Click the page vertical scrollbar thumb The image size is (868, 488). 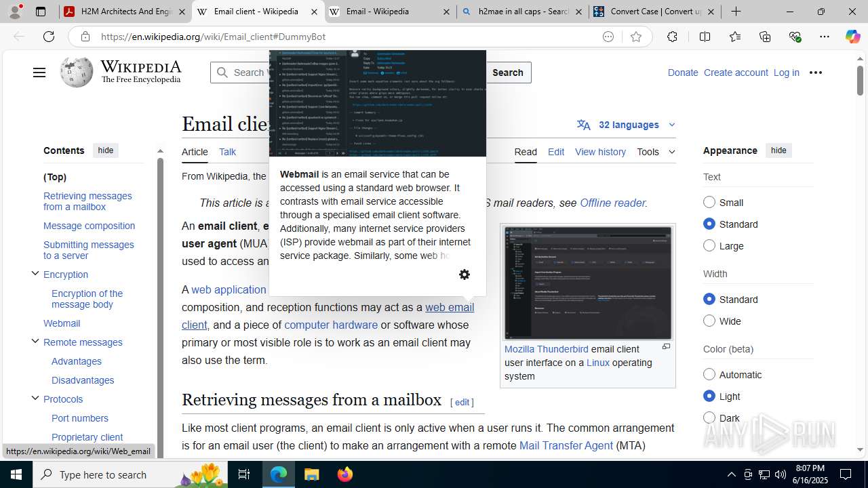(x=860, y=81)
